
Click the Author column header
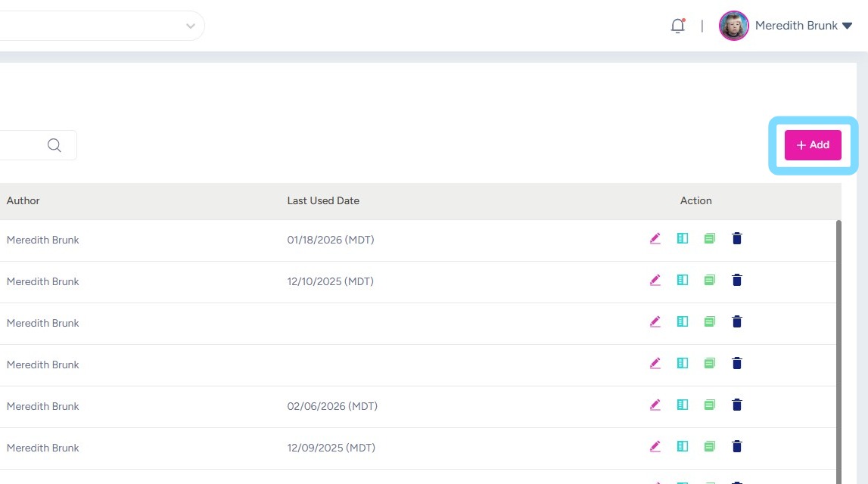point(23,201)
